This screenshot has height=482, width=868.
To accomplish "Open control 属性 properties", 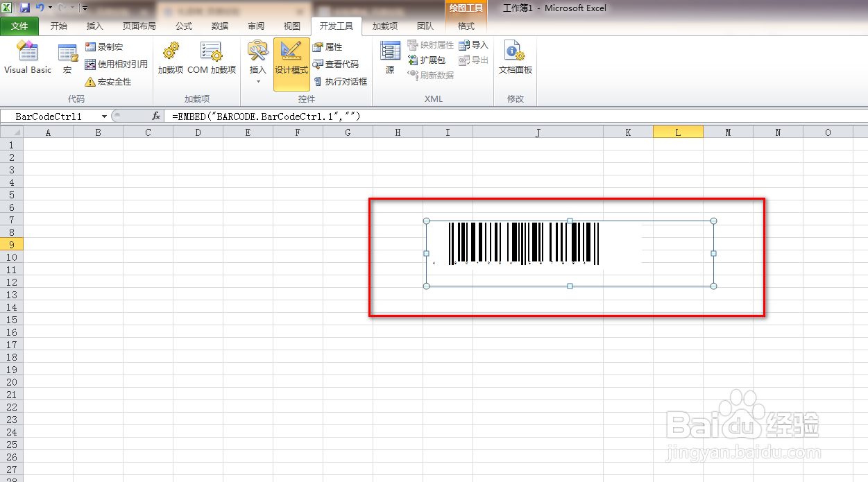I will (x=327, y=47).
